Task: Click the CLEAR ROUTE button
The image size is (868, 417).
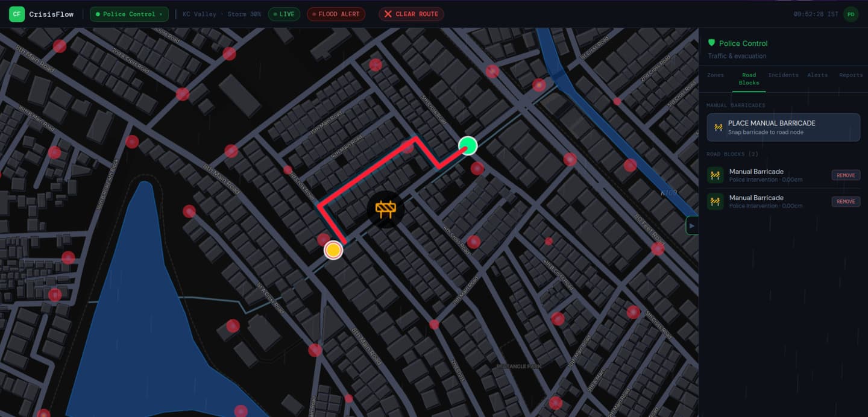Action: pyautogui.click(x=411, y=14)
